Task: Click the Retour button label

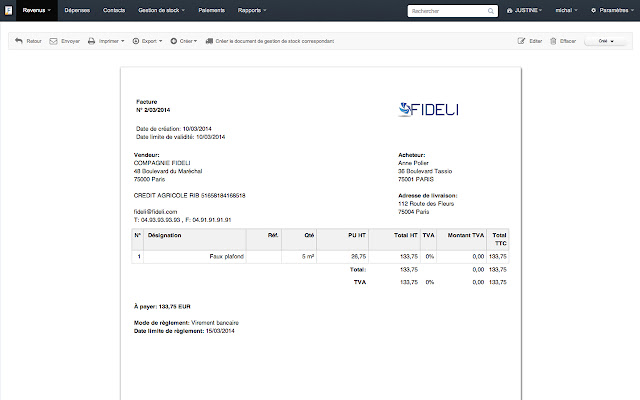Action: tap(34, 41)
